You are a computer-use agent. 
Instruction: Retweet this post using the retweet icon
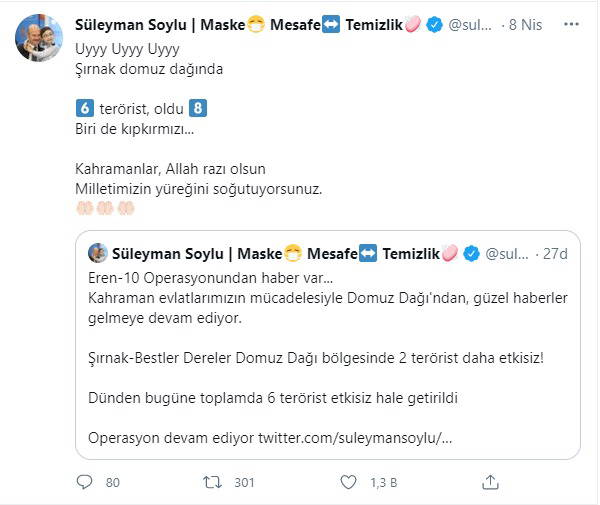click(x=211, y=482)
